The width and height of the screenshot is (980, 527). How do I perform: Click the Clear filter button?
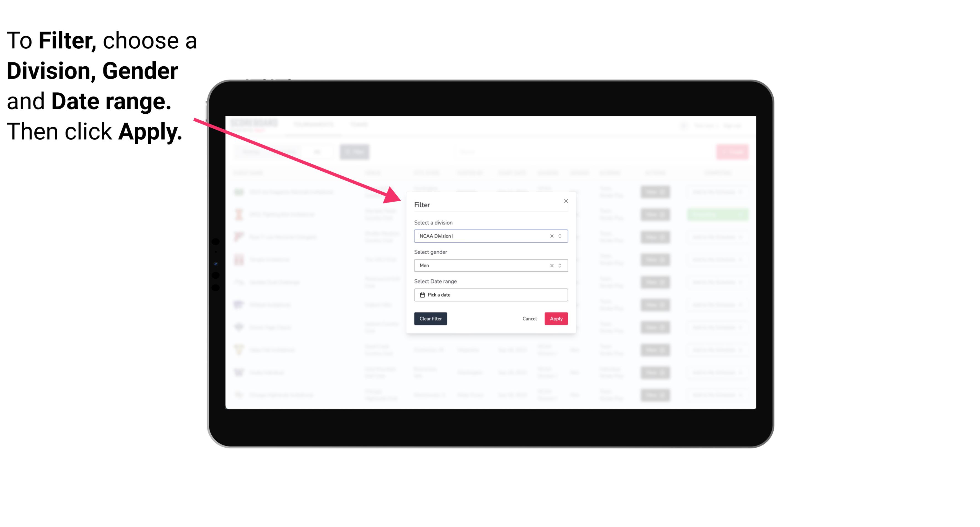point(430,319)
